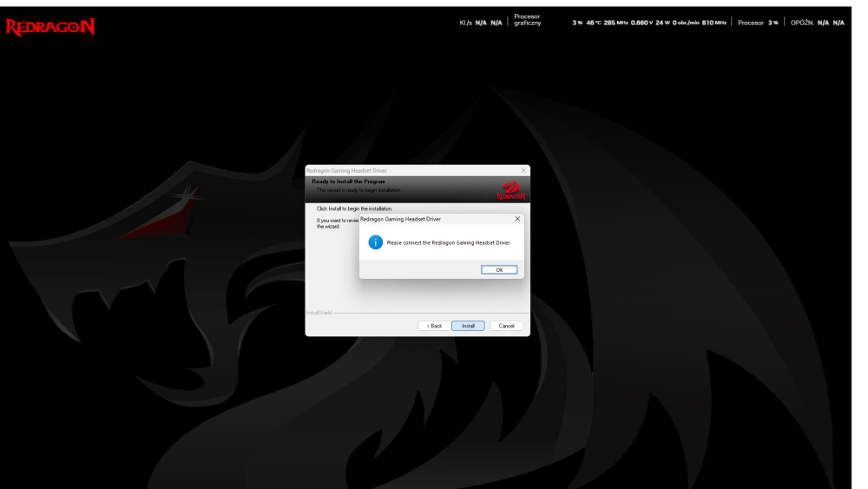Image resolution: width=868 pixels, height=489 pixels.
Task: Click the InstallShield label in the wizard
Action: [x=319, y=313]
